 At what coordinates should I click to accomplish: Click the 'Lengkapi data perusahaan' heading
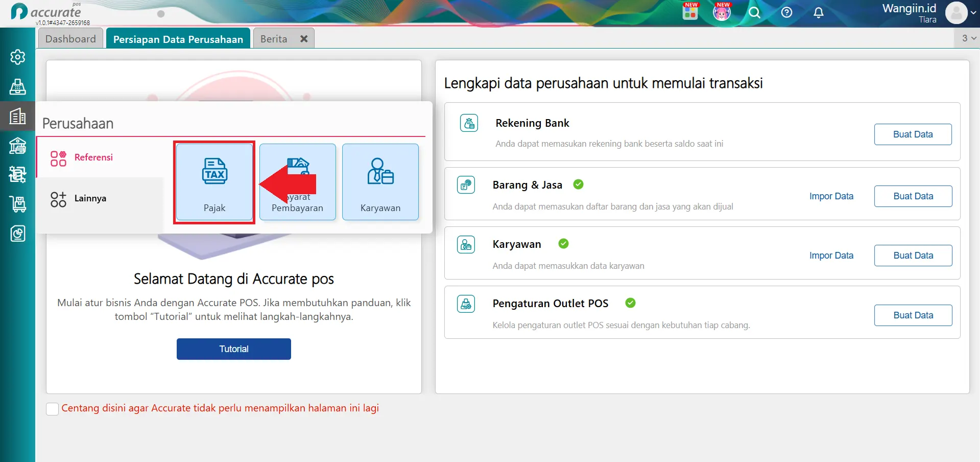(x=603, y=83)
